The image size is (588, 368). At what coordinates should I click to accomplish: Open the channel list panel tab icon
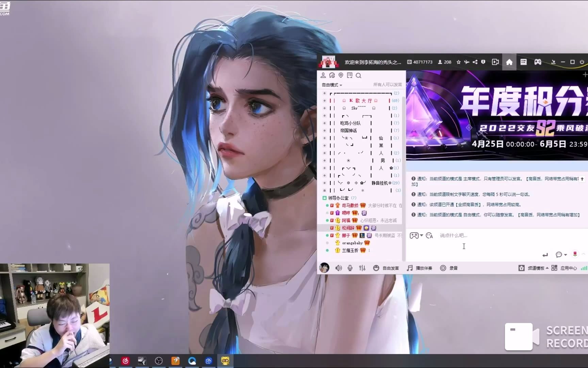[523, 62]
